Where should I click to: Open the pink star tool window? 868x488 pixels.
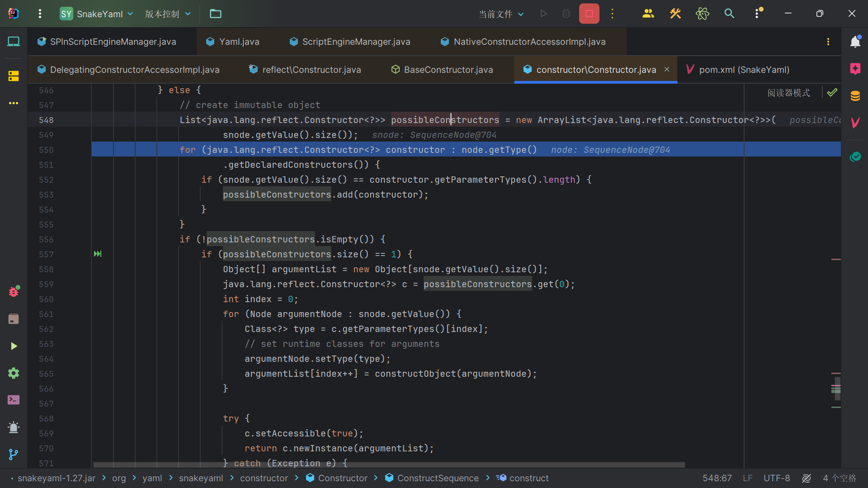point(855,69)
